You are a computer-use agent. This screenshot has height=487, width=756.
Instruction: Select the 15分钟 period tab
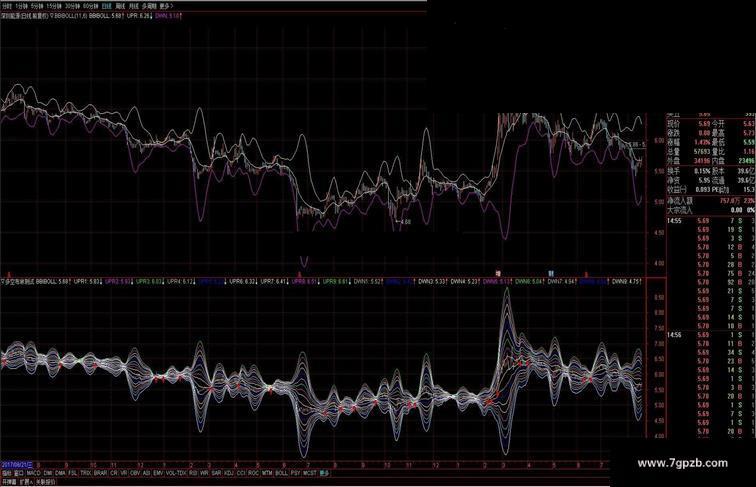pyautogui.click(x=54, y=6)
